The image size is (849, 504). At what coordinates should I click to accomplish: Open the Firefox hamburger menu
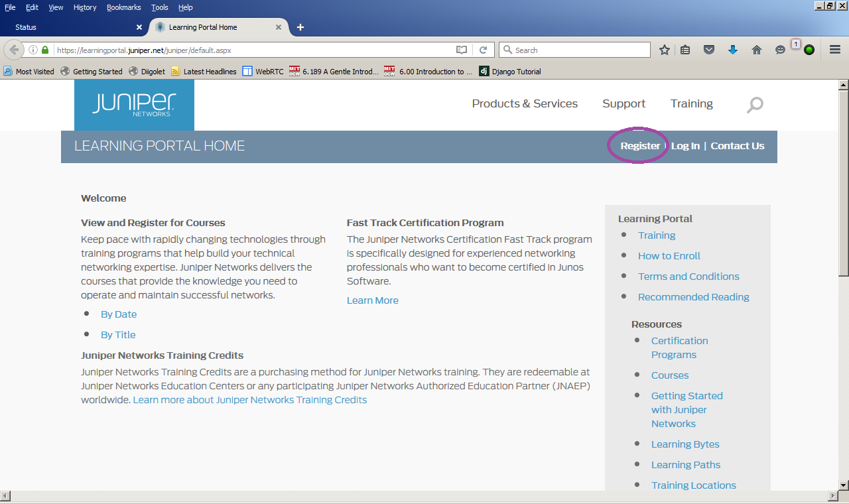[835, 50]
